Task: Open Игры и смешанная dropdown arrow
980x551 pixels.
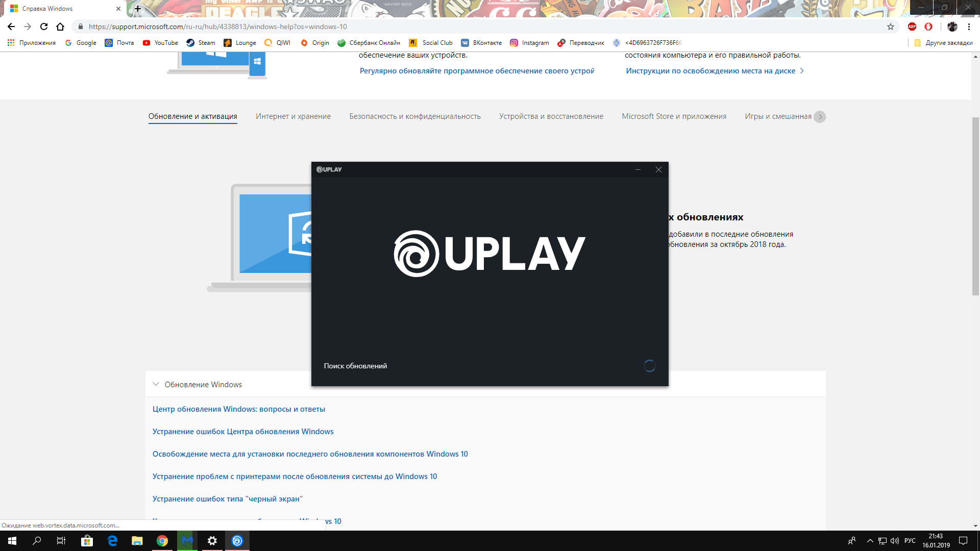Action: [822, 116]
